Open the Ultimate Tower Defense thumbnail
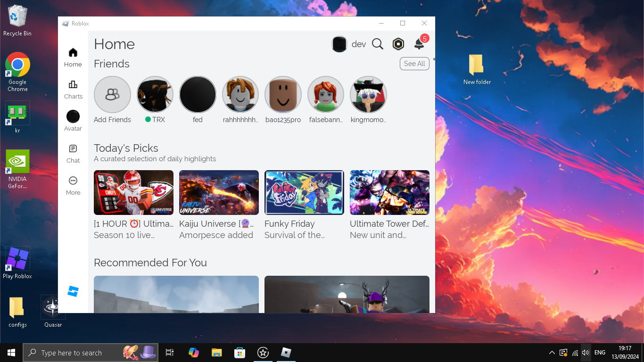The height and width of the screenshot is (362, 644). 390,192
